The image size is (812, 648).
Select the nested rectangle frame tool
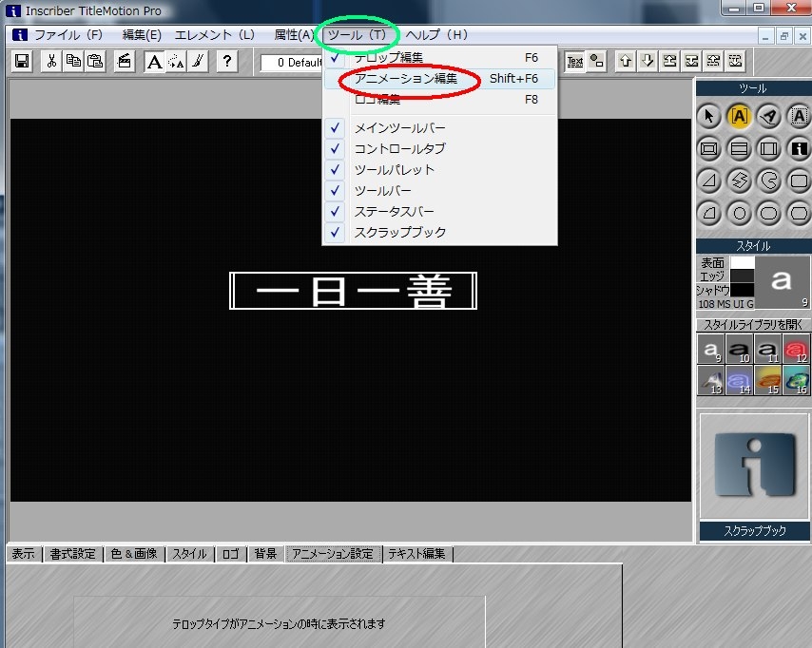[x=709, y=149]
